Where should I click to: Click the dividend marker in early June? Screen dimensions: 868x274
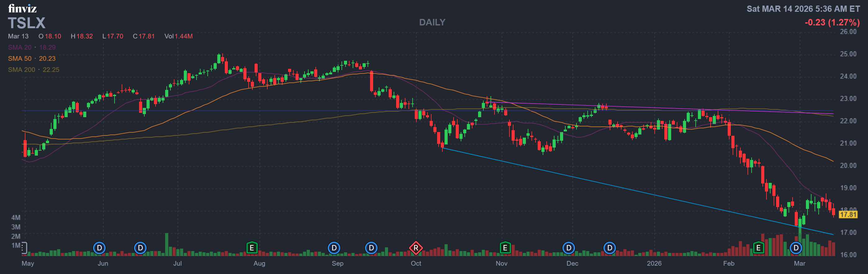(99, 248)
